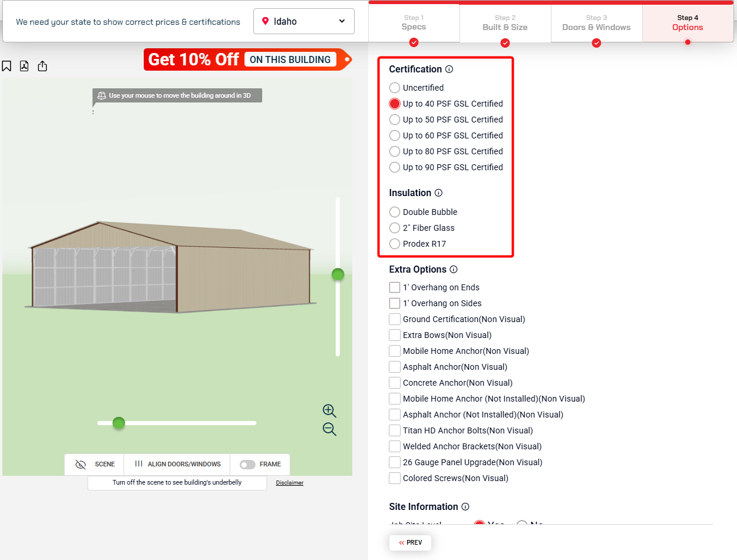Check Mobile Home Anchor (Not Installed)
737x560 pixels.
point(395,399)
